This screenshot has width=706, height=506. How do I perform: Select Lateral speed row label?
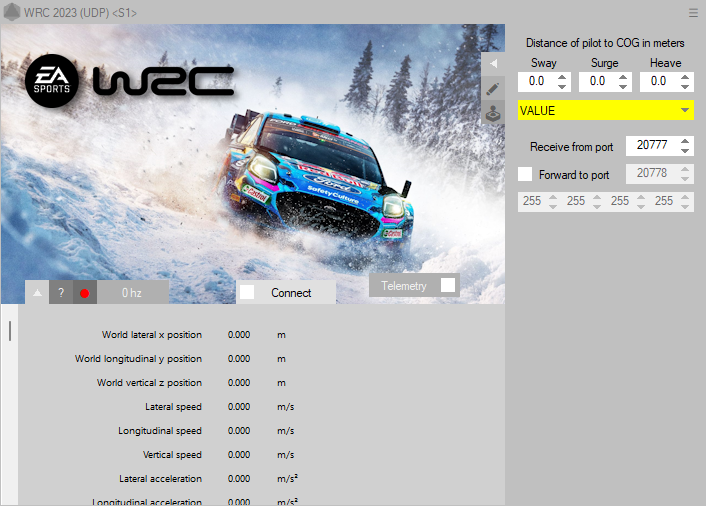(173, 407)
